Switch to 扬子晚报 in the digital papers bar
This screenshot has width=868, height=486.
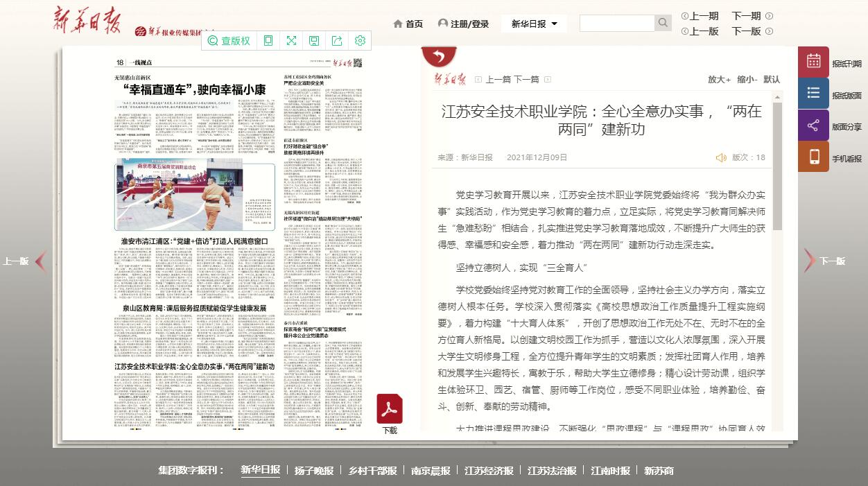click(314, 470)
